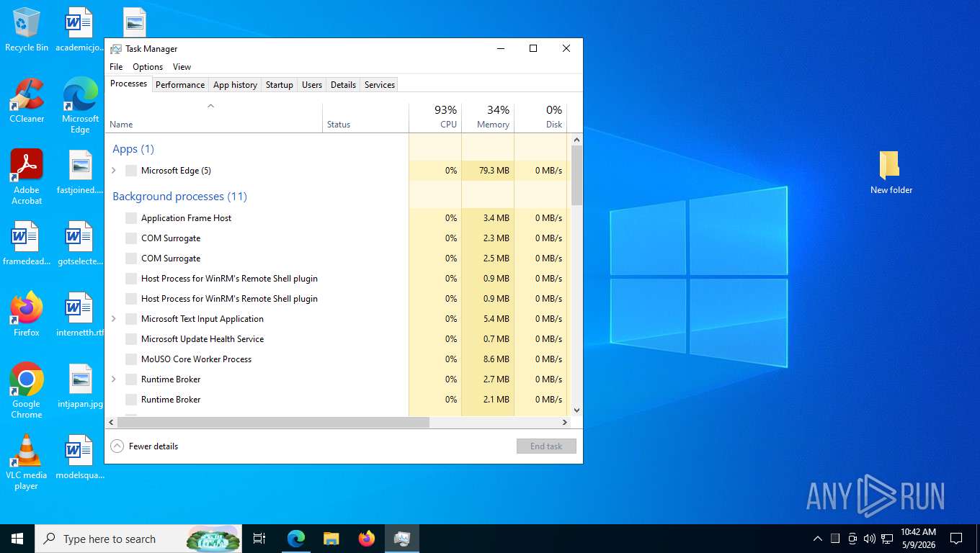
Task: Sort processes by the Memory column
Action: click(x=488, y=118)
